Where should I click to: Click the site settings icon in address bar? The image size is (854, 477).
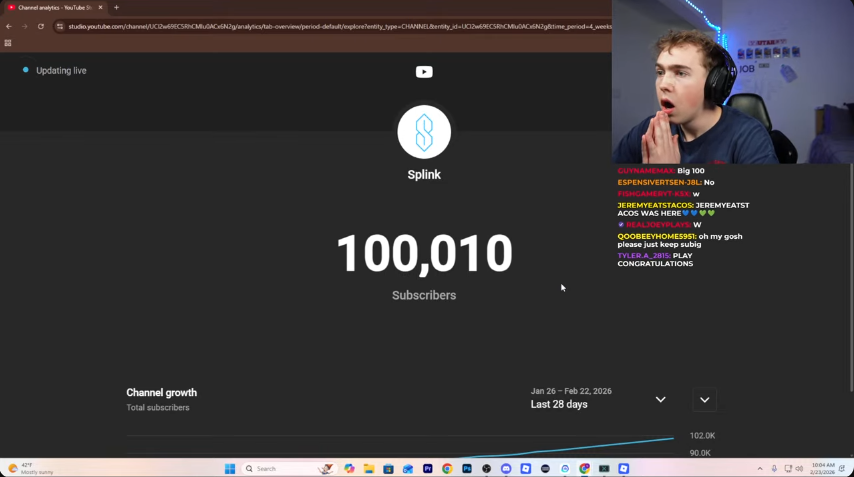click(60, 26)
